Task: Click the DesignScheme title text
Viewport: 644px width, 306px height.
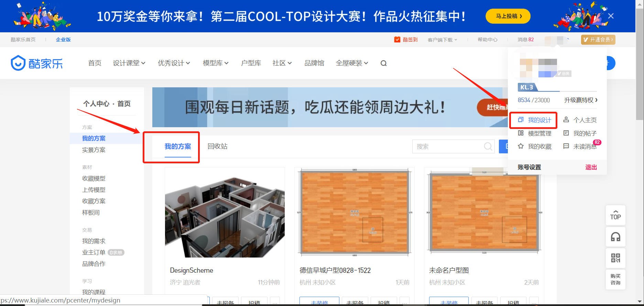Action: click(192, 270)
